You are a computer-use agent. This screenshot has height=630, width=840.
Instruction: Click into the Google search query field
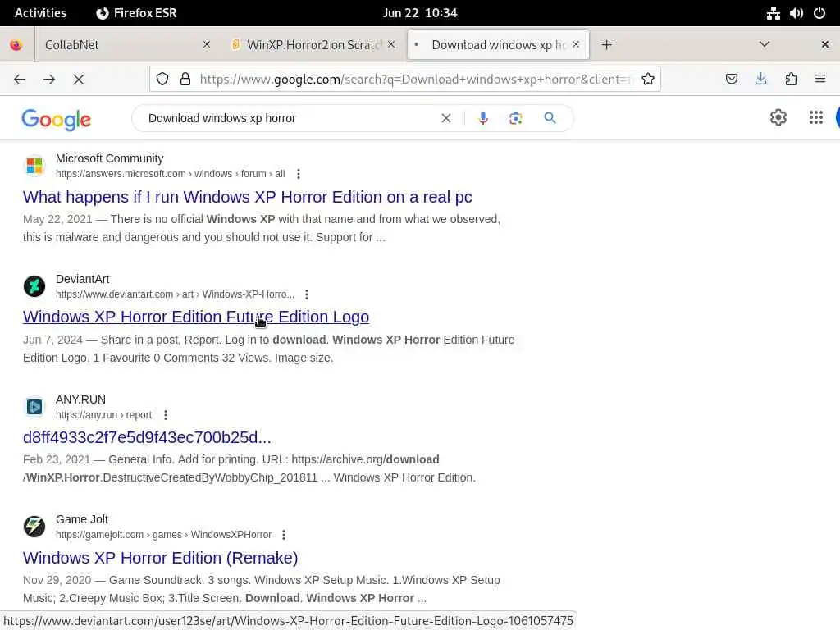(x=290, y=118)
